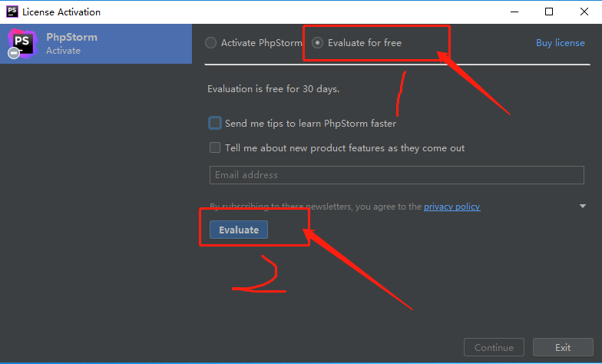The height and width of the screenshot is (364, 602).
Task: Click the text Evaluation is free for 30 days.
Action: pyautogui.click(x=273, y=89)
